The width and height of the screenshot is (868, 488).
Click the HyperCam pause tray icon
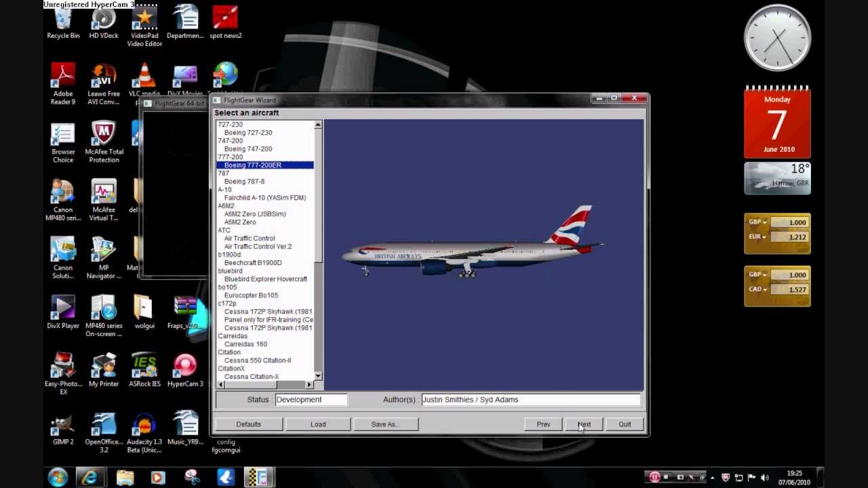(654, 477)
